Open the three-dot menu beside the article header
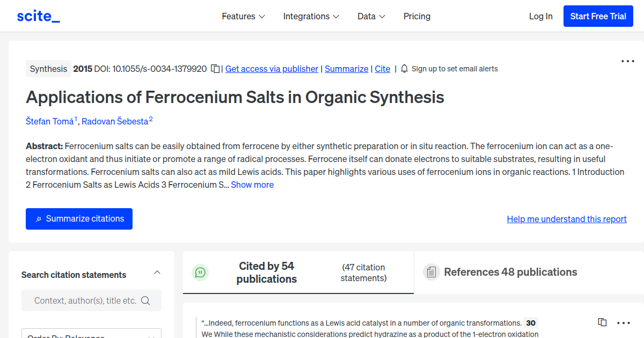Screen dimensions: 644x338 pos(628,61)
